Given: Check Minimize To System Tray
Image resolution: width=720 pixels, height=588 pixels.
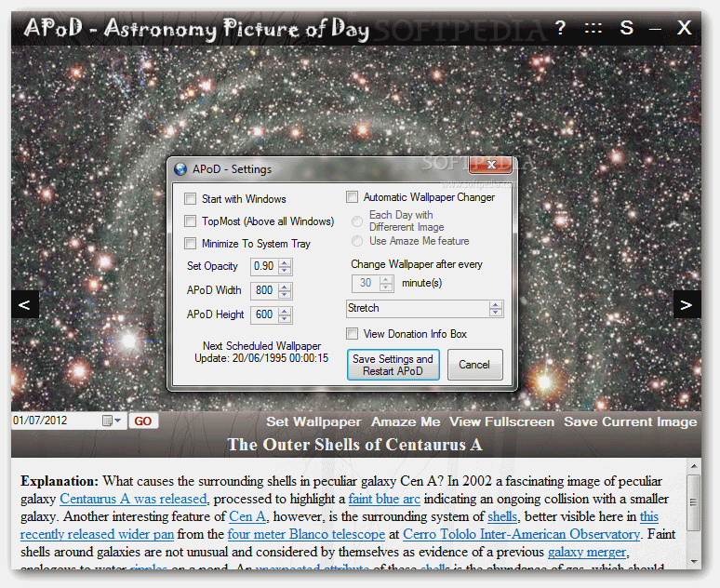Looking at the screenshot, I should click(x=190, y=244).
